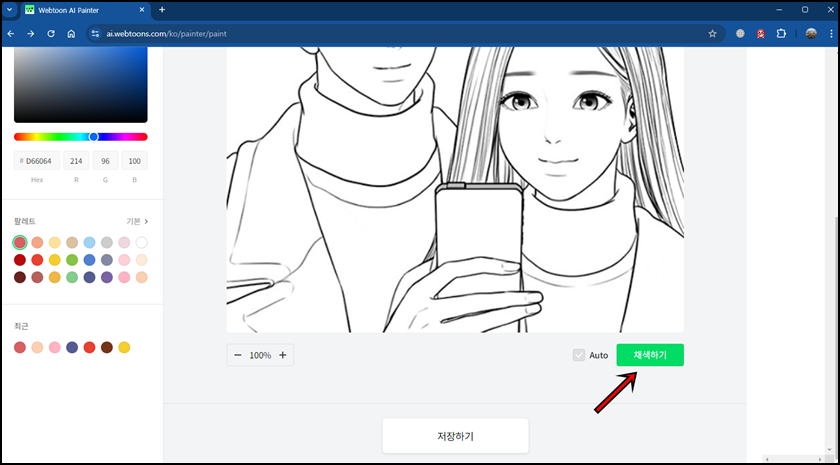Select the lime green palette swatch

tap(72, 260)
